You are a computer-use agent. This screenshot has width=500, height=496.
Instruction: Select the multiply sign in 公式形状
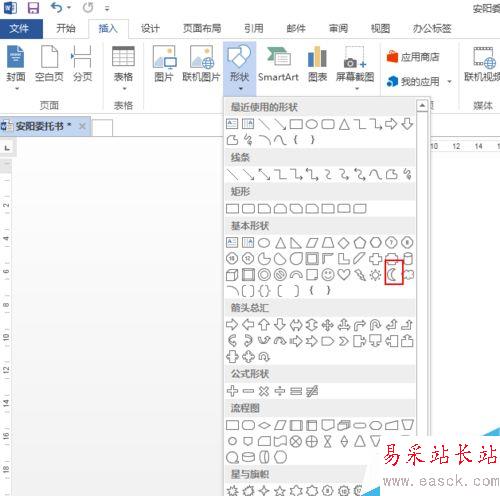click(264, 391)
